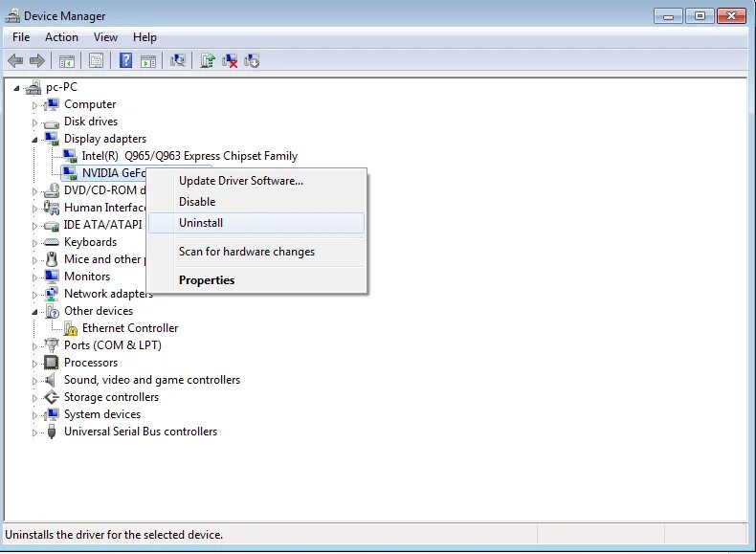Click the DVD/CD-ROM drives icon
756x554 pixels.
click(x=51, y=191)
